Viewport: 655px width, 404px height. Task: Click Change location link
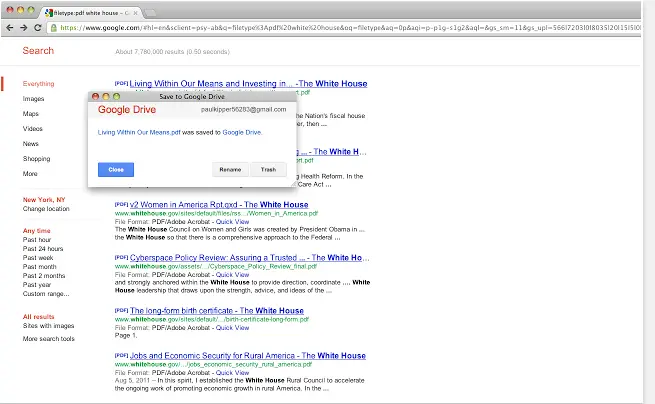pyautogui.click(x=46, y=209)
